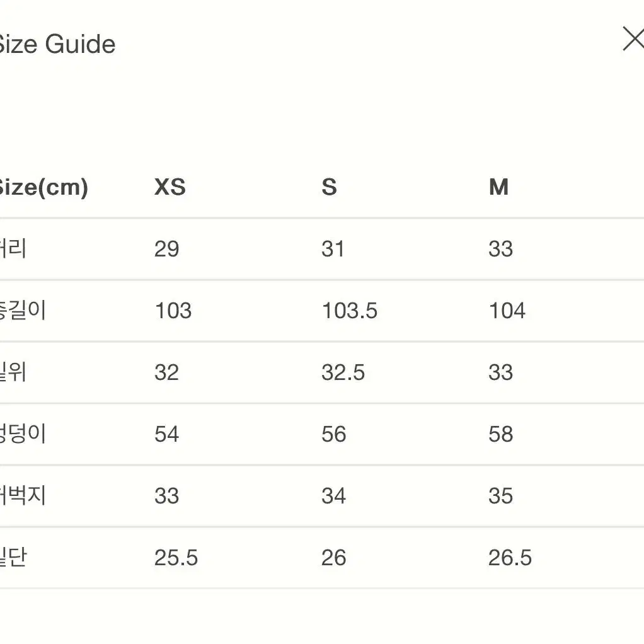Click S rise value 32.5
The width and height of the screenshot is (644, 644).
(343, 372)
